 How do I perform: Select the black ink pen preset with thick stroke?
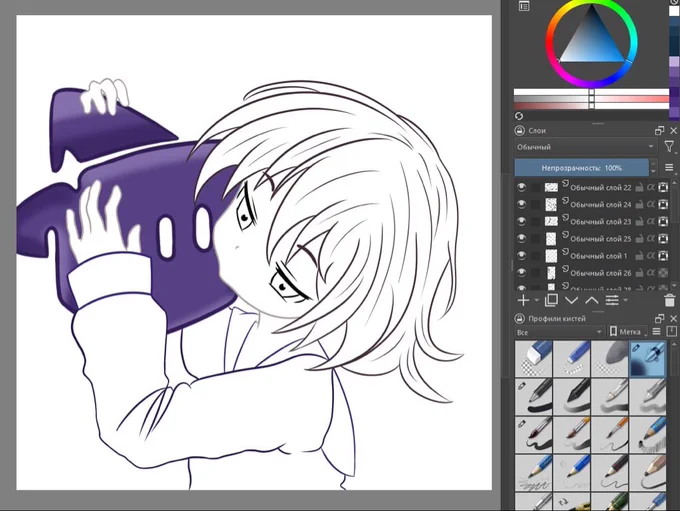[534, 396]
